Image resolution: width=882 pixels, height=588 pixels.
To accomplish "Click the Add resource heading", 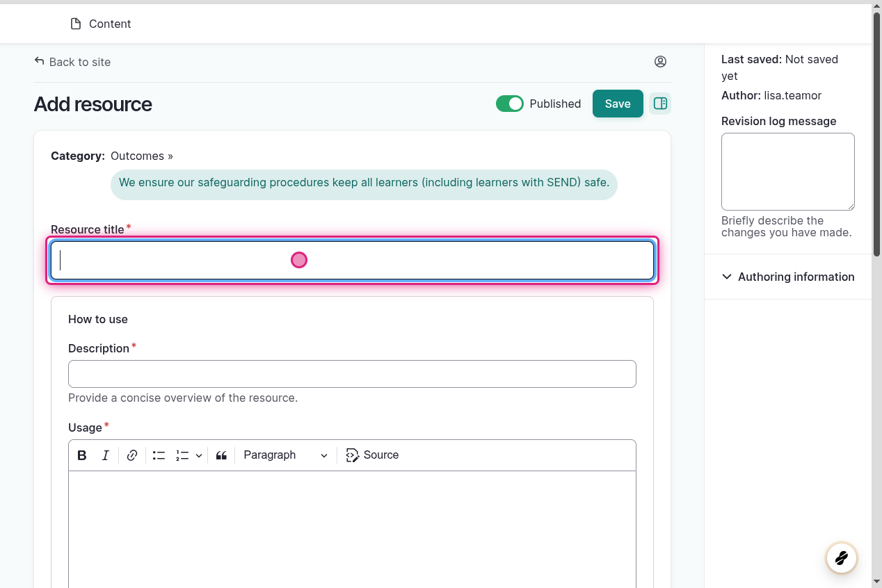I will point(93,104).
